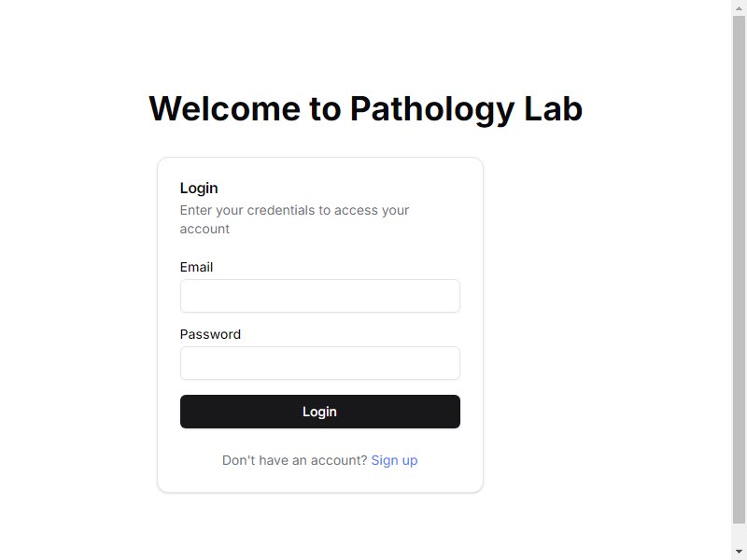Select the Password input field
The width and height of the screenshot is (747, 560).
coord(319,363)
